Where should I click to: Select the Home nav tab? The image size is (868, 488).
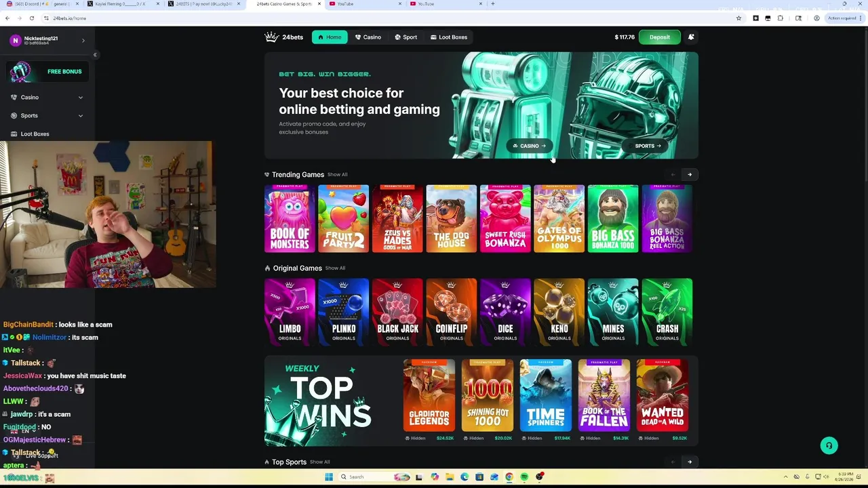330,37
